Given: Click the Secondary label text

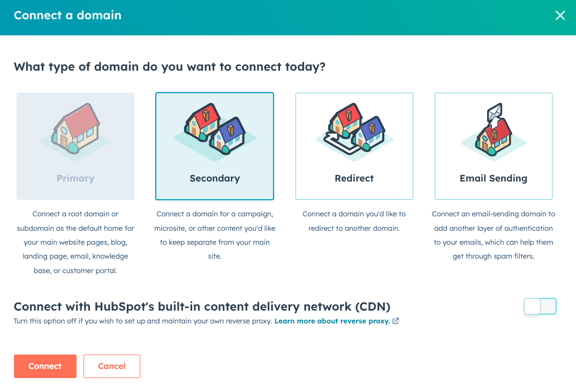Looking at the screenshot, I should (x=214, y=178).
